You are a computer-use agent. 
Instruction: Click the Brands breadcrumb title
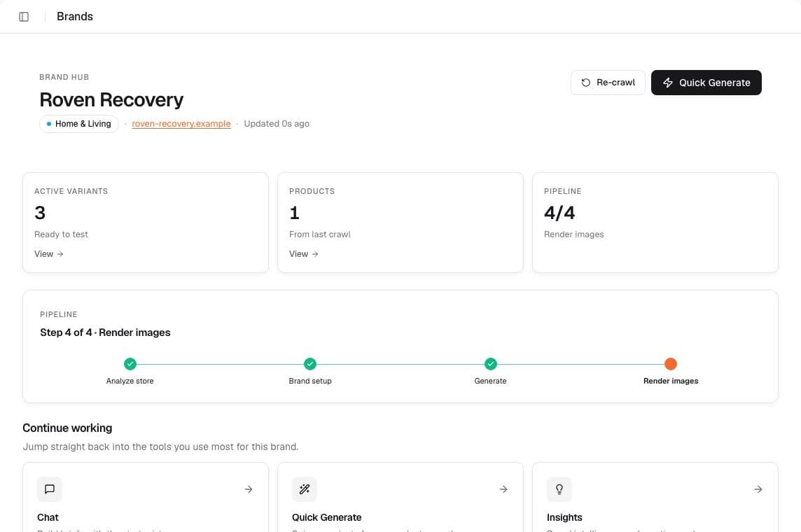tap(75, 17)
